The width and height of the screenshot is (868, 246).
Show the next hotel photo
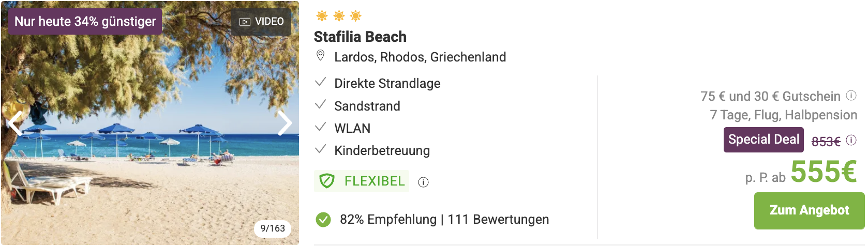pyautogui.click(x=285, y=123)
